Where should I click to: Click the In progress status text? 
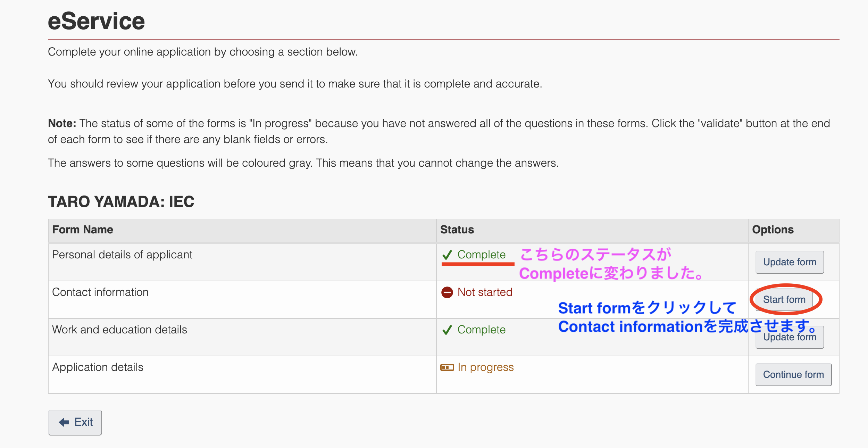pos(485,367)
